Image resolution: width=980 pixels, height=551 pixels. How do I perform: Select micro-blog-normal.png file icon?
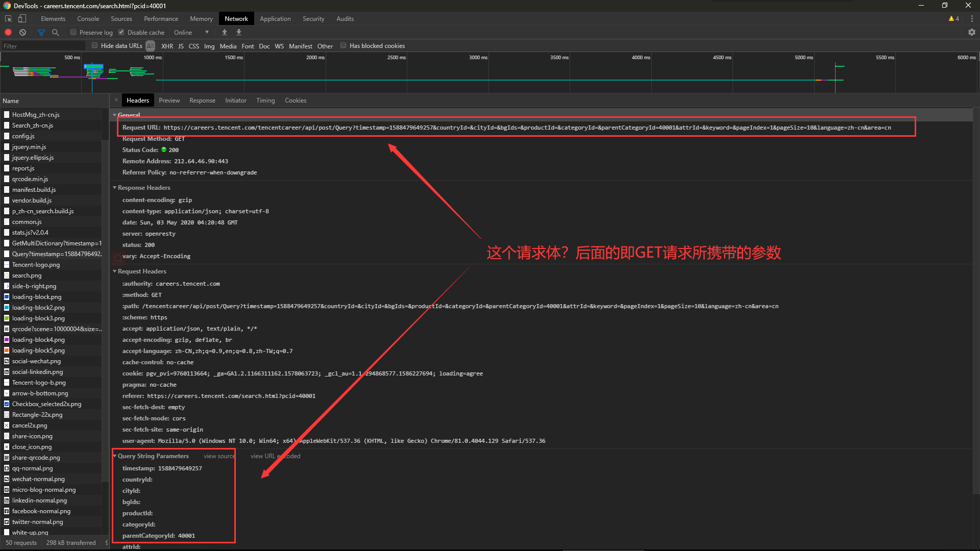7,490
